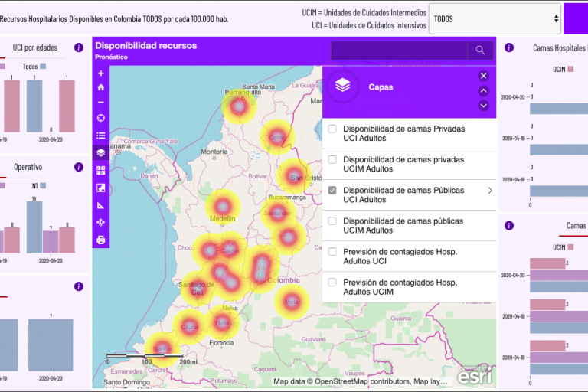Open info for UCI por edades chart

79,47
